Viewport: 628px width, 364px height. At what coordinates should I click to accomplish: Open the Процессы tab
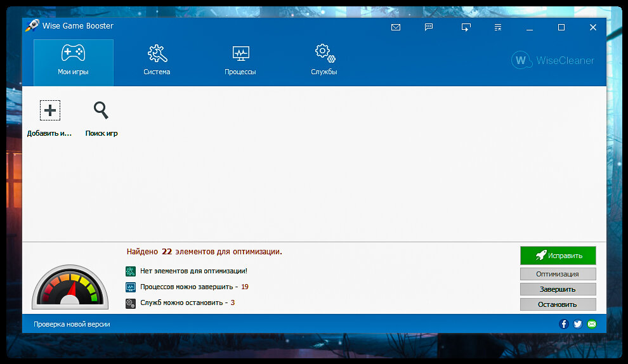click(240, 61)
